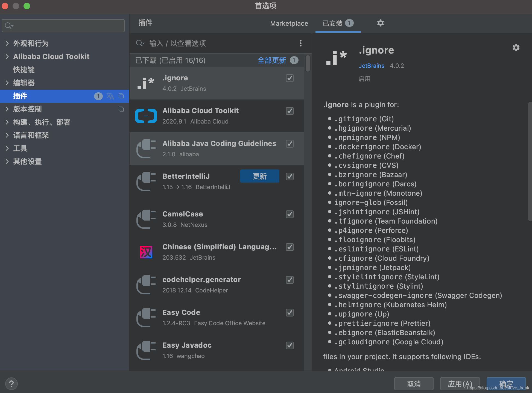Viewport: 532px width, 393px height.
Task: Focus settings search input field
Action: (63, 26)
